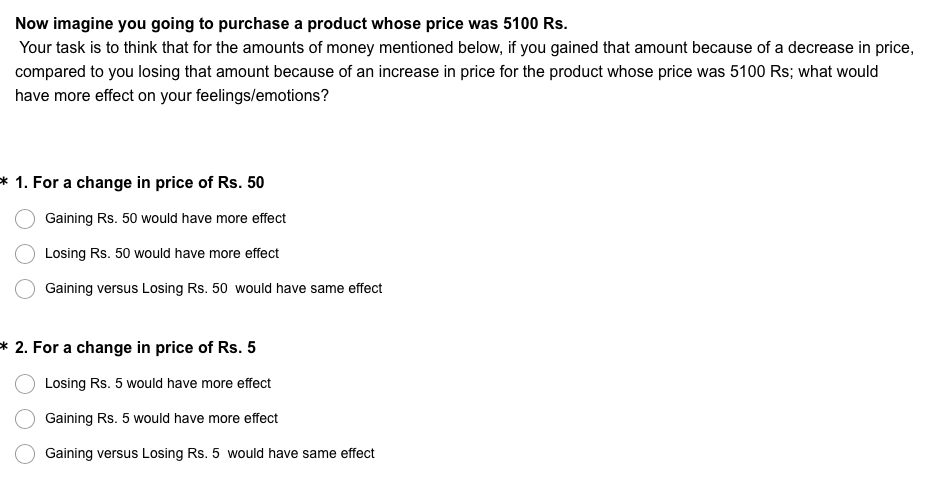Pick the 'Gaining versus Losing Rs. 5' same effect radio

pyautogui.click(x=25, y=454)
